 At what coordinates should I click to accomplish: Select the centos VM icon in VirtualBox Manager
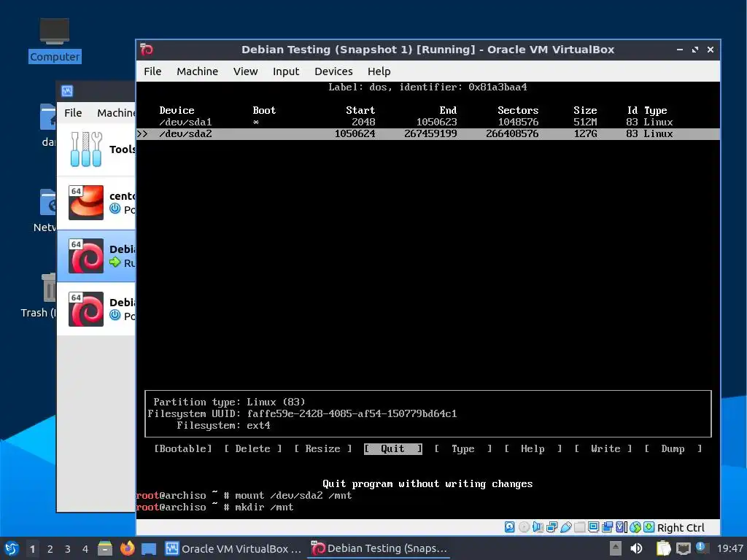click(x=86, y=203)
